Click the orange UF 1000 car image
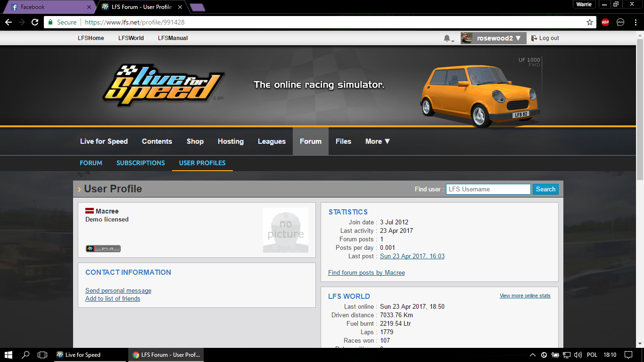 480,96
